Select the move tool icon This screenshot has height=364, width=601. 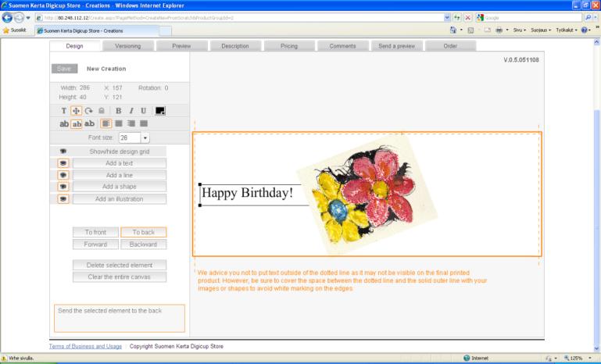point(76,111)
